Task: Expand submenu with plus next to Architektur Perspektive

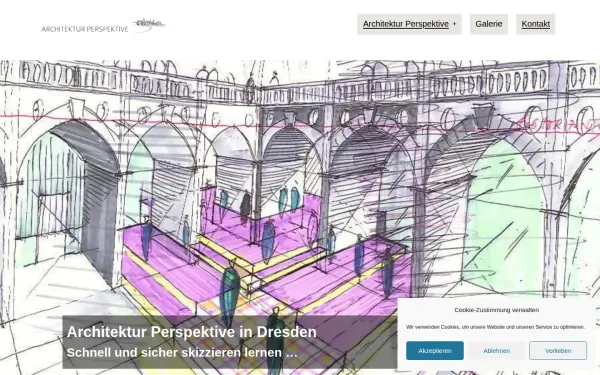Action: pyautogui.click(x=455, y=24)
